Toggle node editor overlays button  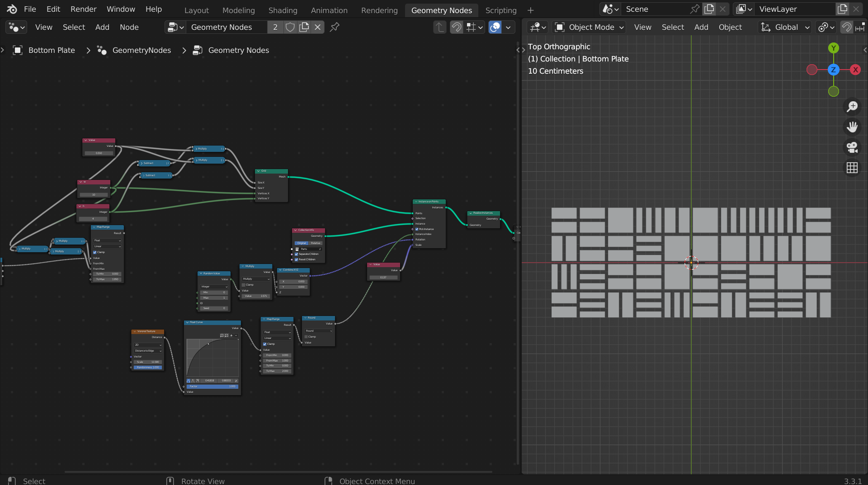[x=495, y=27]
